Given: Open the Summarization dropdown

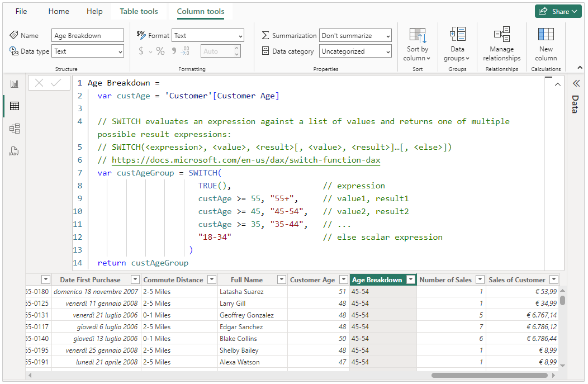Looking at the screenshot, I should coord(355,36).
